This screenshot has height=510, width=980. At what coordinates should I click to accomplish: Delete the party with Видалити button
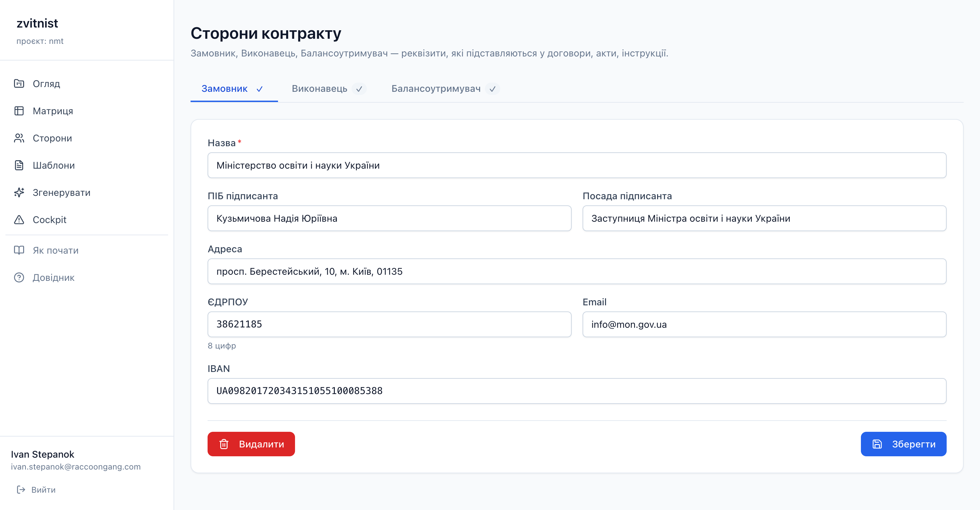251,444
